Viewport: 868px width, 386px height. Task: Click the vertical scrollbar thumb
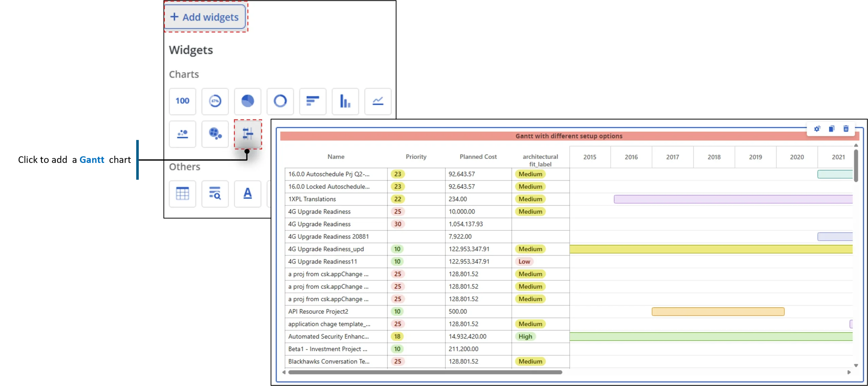tap(856, 166)
